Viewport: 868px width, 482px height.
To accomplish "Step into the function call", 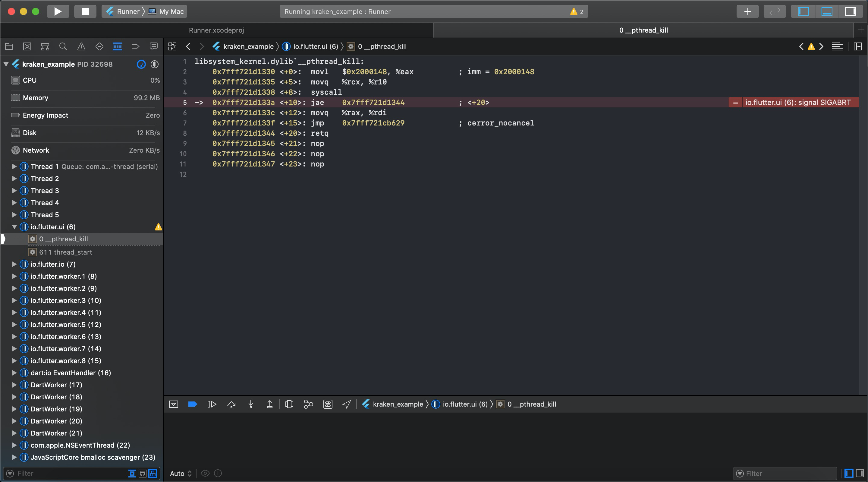I will click(x=250, y=404).
